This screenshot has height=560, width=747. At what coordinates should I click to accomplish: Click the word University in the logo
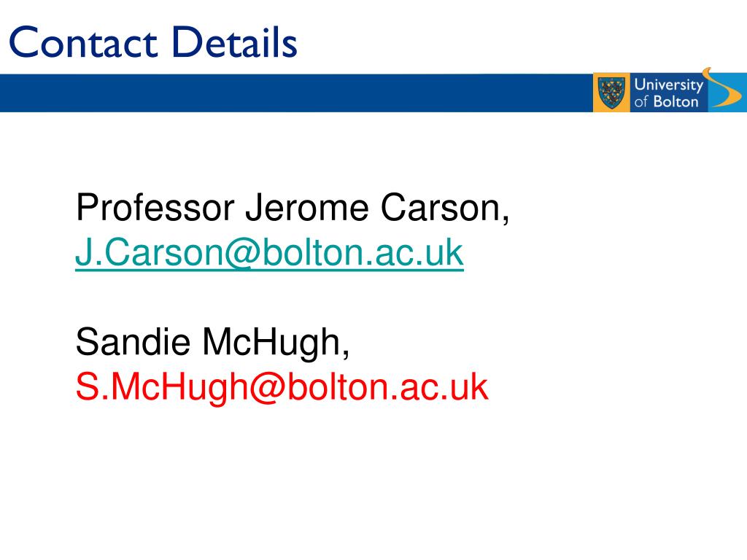669,85
